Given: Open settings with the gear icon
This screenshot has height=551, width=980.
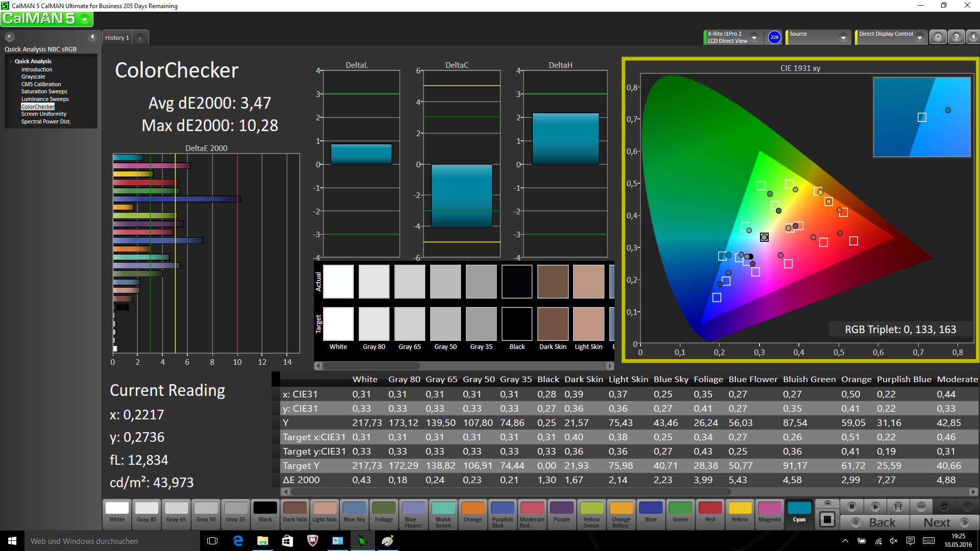Looking at the screenshot, I should tap(938, 37).
